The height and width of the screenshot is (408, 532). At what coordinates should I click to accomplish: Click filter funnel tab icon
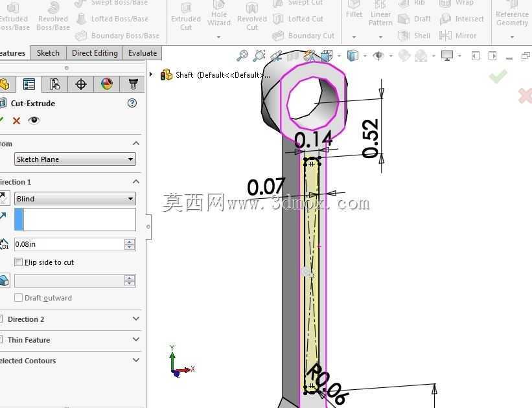click(x=133, y=84)
